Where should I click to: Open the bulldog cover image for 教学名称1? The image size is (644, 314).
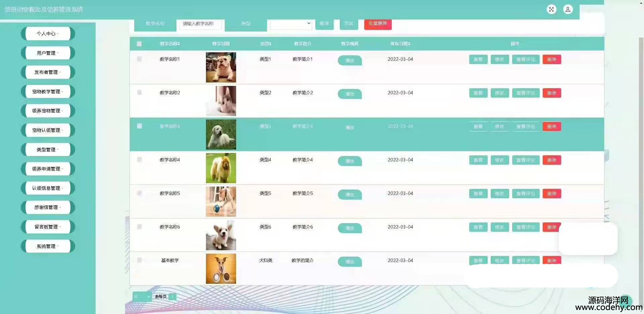(221, 67)
